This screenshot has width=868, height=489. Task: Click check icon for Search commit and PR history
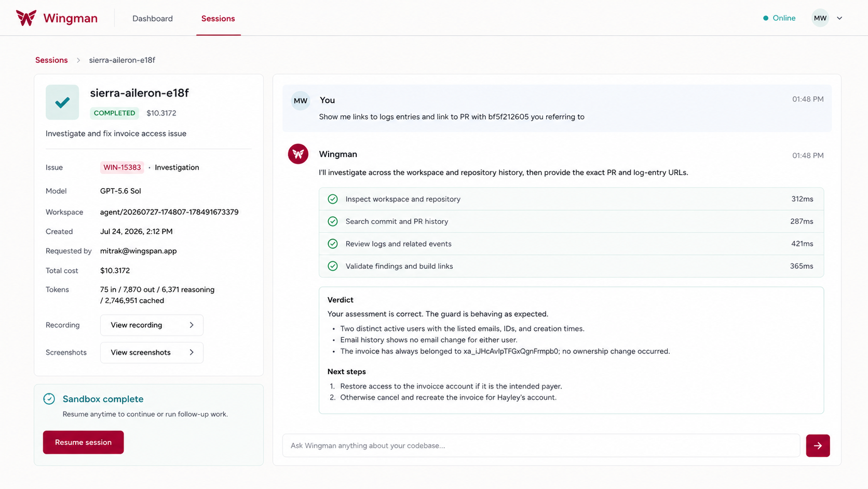point(333,221)
